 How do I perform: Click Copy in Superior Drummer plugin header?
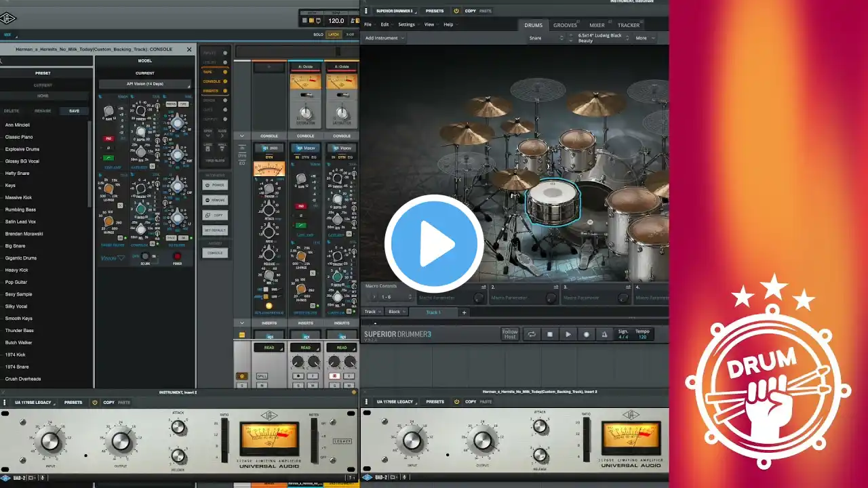tap(470, 11)
